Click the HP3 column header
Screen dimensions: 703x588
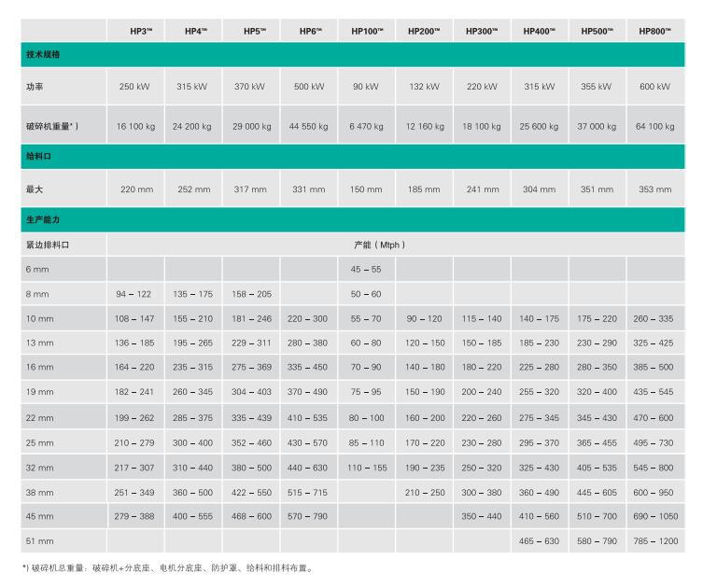click(x=135, y=31)
